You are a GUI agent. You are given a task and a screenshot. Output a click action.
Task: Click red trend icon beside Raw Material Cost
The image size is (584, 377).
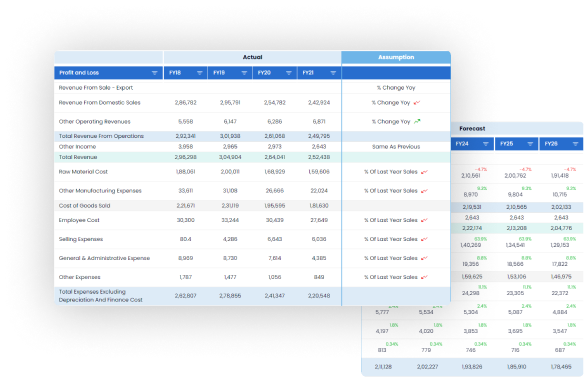click(x=424, y=172)
